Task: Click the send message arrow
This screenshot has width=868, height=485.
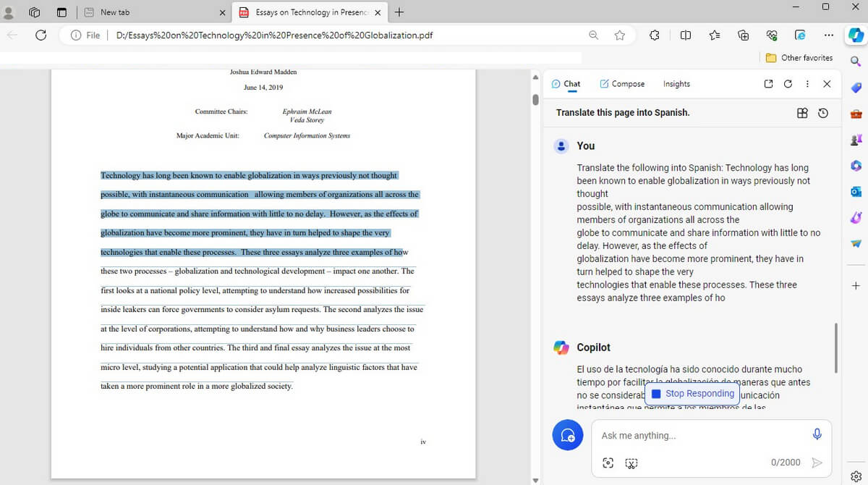Action: click(x=817, y=463)
